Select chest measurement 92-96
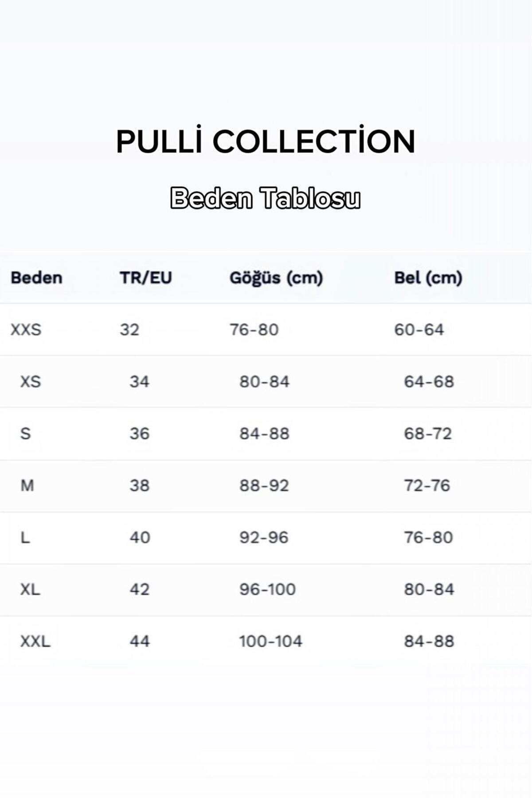The height and width of the screenshot is (798, 532). click(x=264, y=537)
